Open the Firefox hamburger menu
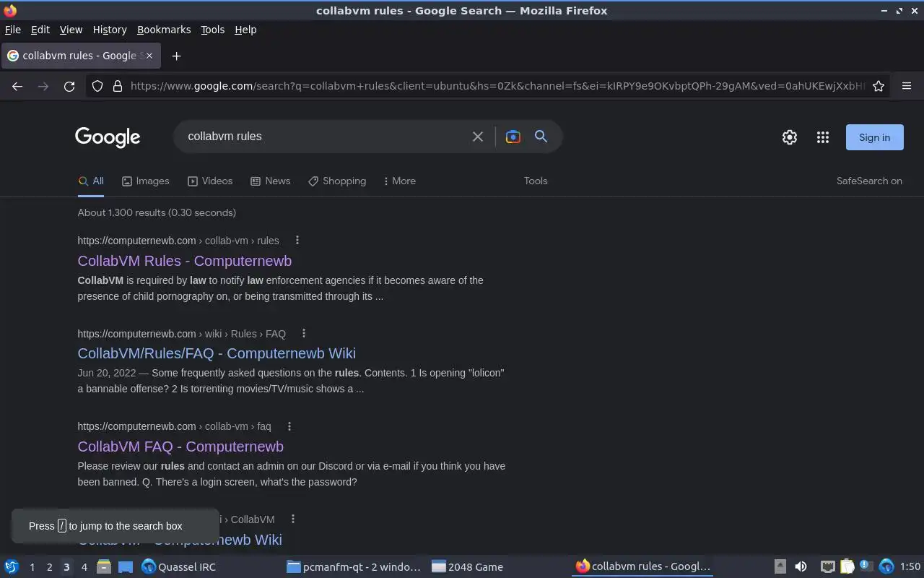Image resolution: width=924 pixels, height=578 pixels. point(907,86)
